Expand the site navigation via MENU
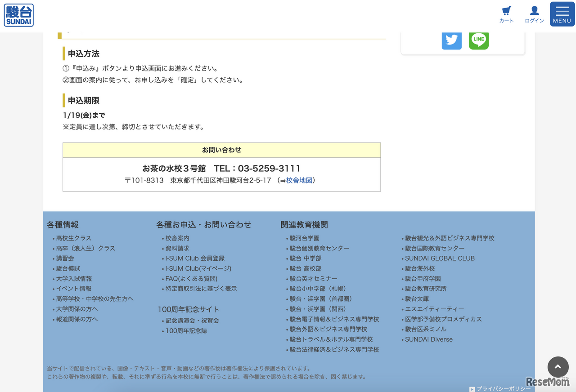576x392 pixels. (x=562, y=14)
